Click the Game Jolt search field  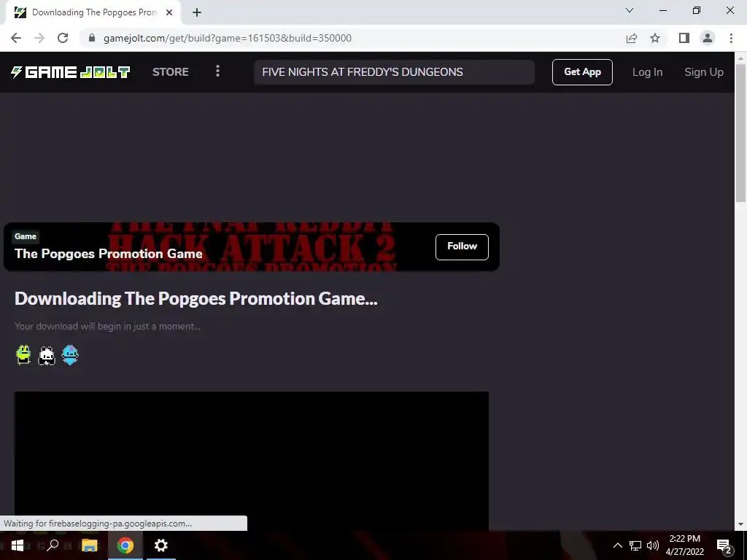(394, 72)
